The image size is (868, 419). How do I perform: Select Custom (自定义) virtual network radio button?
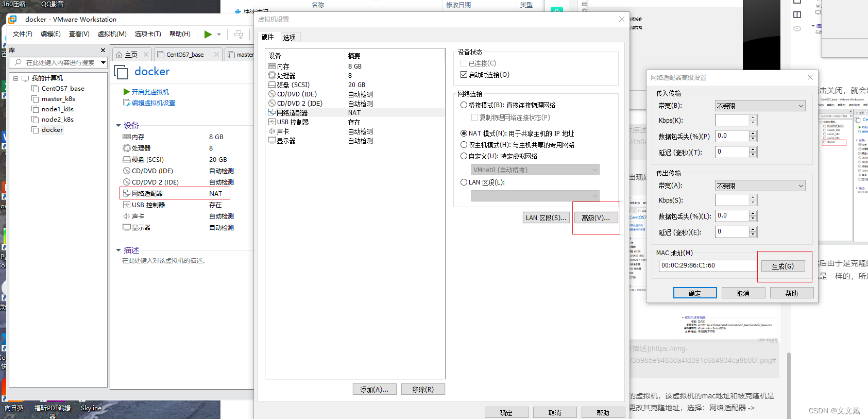coord(464,156)
